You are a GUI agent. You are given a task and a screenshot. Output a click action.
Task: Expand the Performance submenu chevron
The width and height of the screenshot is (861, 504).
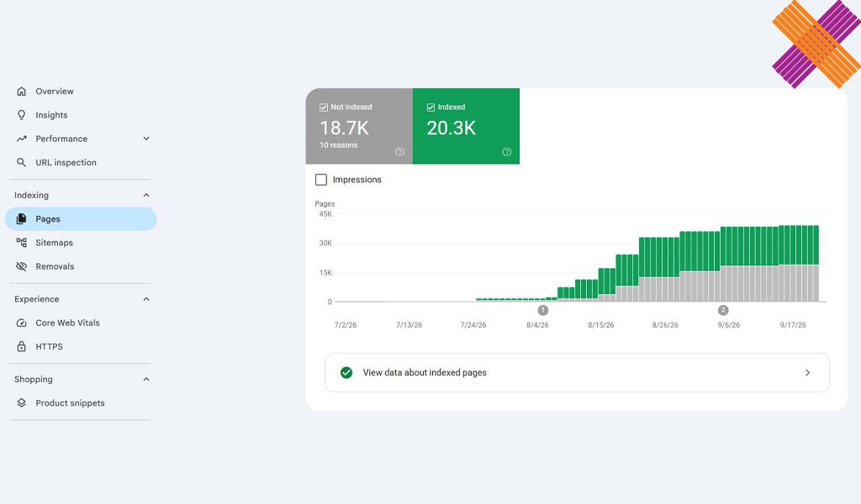(x=146, y=139)
